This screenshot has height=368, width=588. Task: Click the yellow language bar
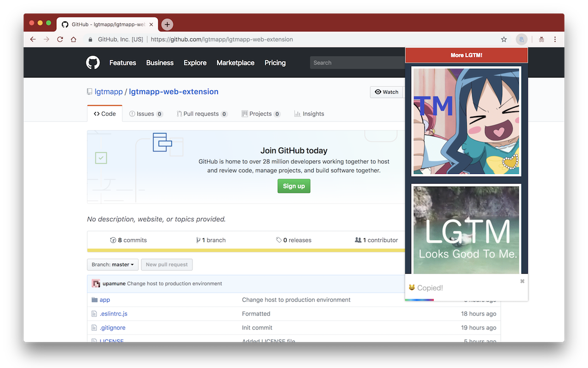coord(246,251)
